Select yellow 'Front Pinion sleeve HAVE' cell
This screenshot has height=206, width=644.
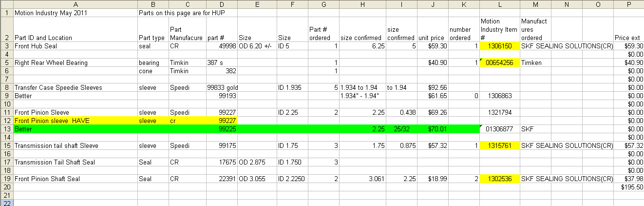tap(75, 121)
